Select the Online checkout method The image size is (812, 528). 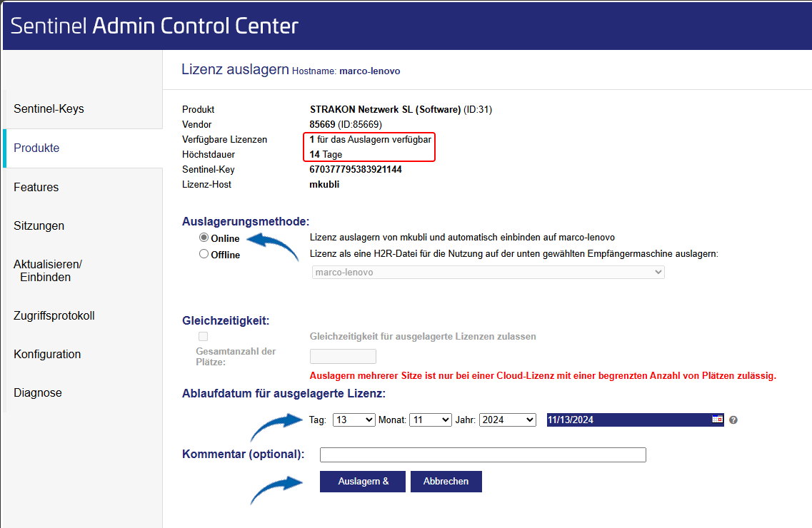pyautogui.click(x=204, y=238)
